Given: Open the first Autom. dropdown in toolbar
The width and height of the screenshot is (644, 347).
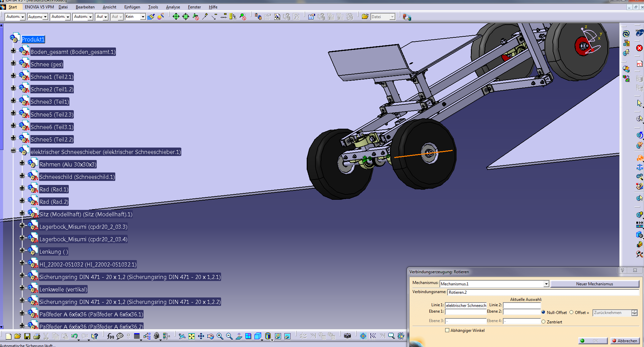Looking at the screenshot, I should pos(23,17).
